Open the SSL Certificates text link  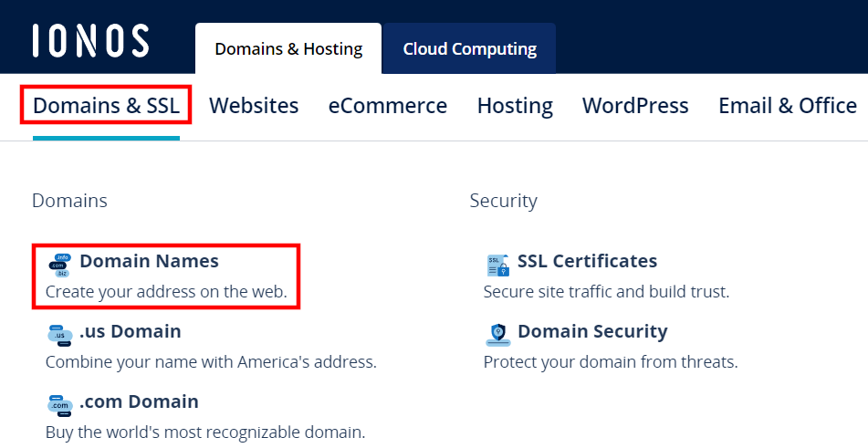point(587,261)
